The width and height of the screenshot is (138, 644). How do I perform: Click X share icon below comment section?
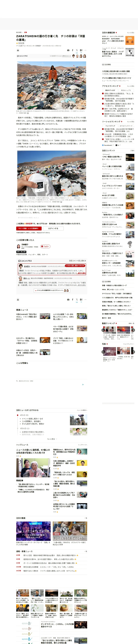tap(77, 299)
